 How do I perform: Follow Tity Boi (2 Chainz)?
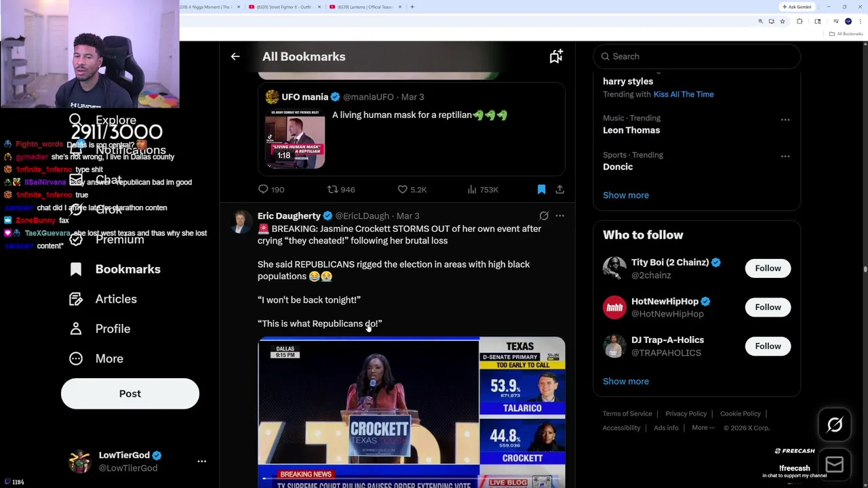coord(768,268)
